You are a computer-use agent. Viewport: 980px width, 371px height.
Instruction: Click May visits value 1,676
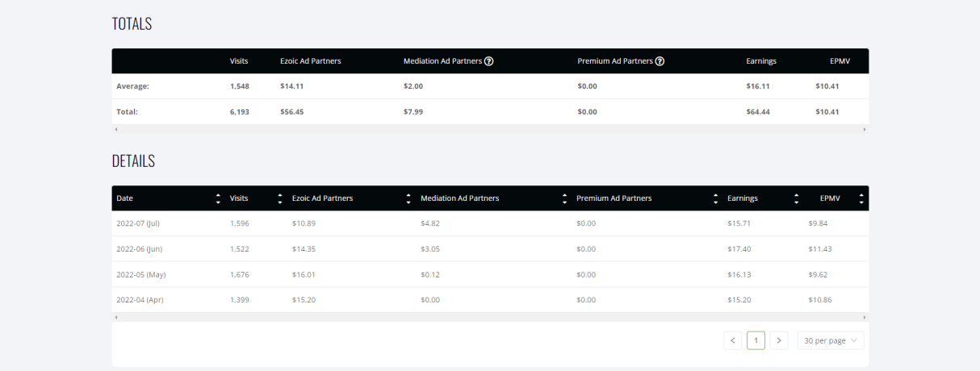(x=240, y=274)
